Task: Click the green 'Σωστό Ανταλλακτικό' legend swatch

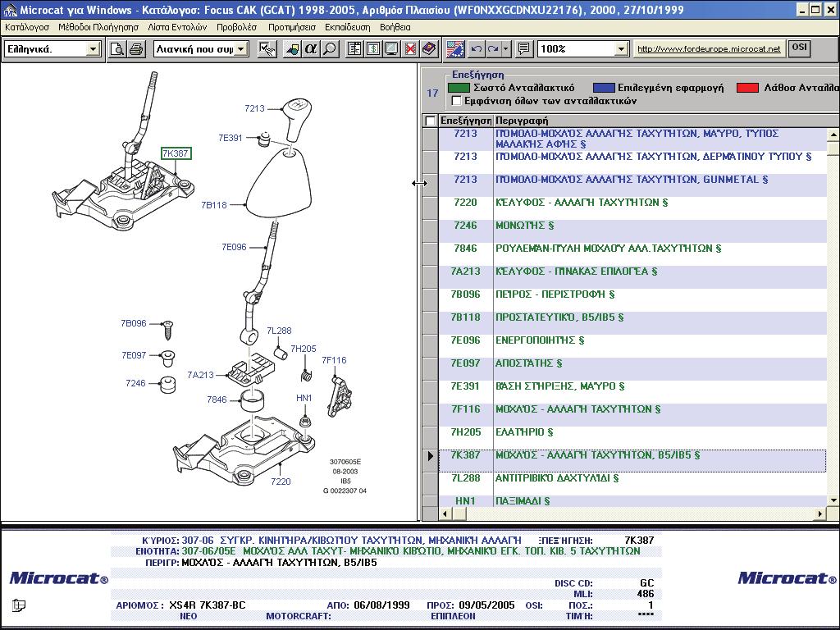Action: pos(459,88)
